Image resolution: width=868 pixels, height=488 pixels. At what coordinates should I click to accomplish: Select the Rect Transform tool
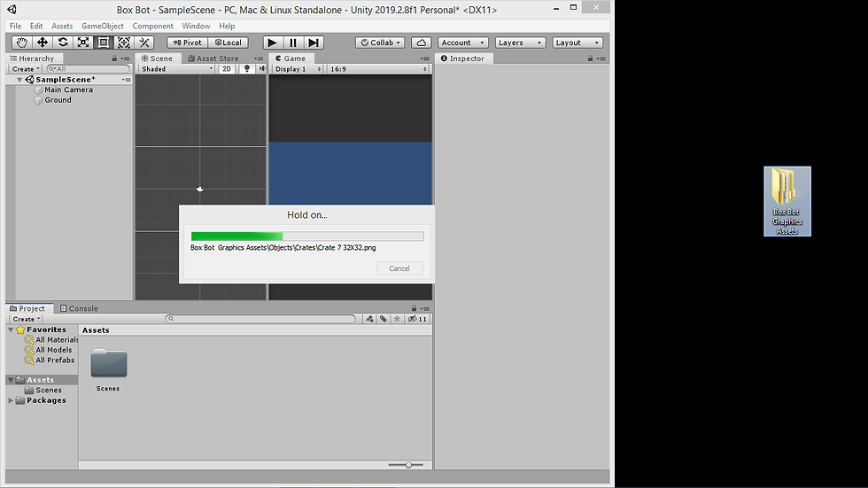[x=104, y=43]
